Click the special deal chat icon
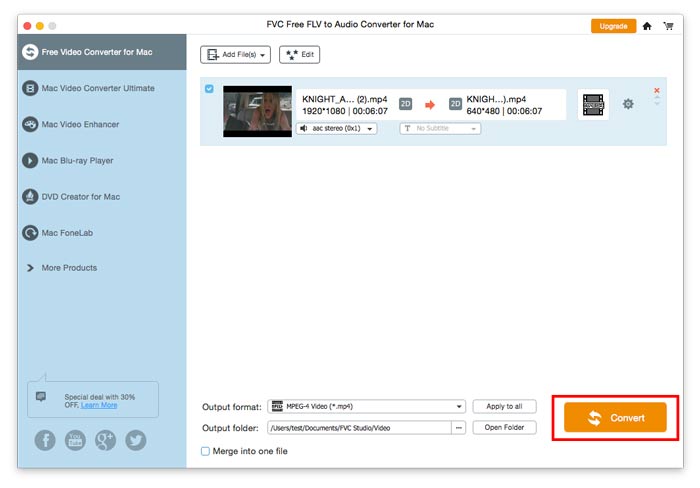Screen dimensions: 700x488 41,396
